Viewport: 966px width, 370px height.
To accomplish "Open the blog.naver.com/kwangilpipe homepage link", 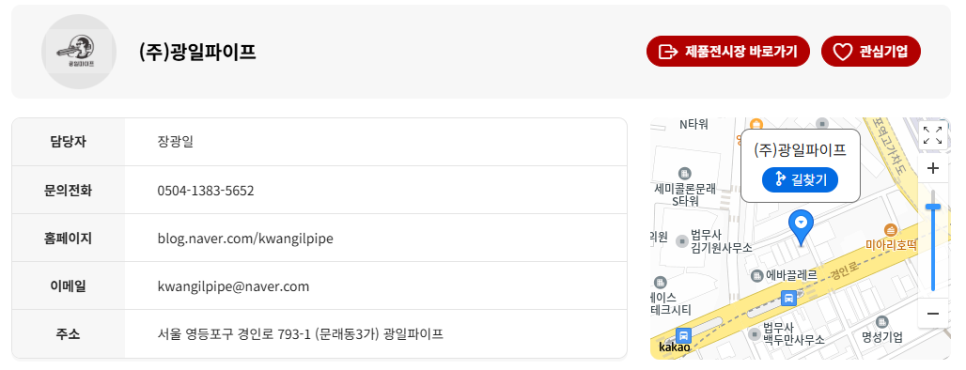I will point(245,238).
